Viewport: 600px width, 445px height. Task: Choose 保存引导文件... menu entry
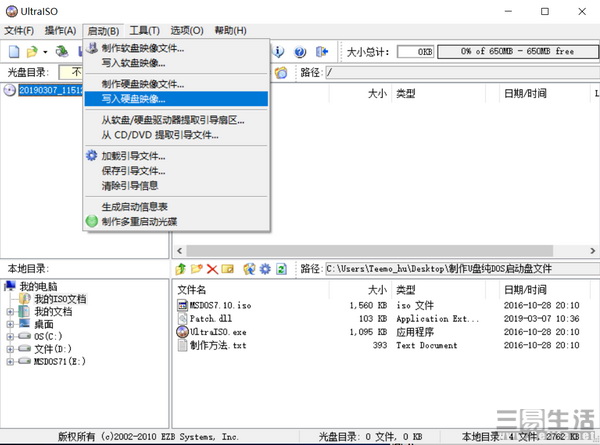(x=176, y=171)
